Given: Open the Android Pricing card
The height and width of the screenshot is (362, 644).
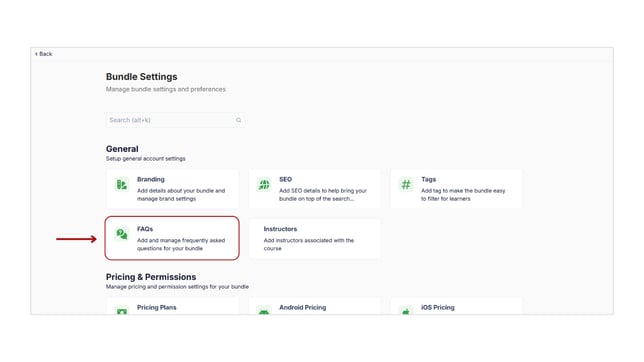Looking at the screenshot, I should (x=315, y=306).
